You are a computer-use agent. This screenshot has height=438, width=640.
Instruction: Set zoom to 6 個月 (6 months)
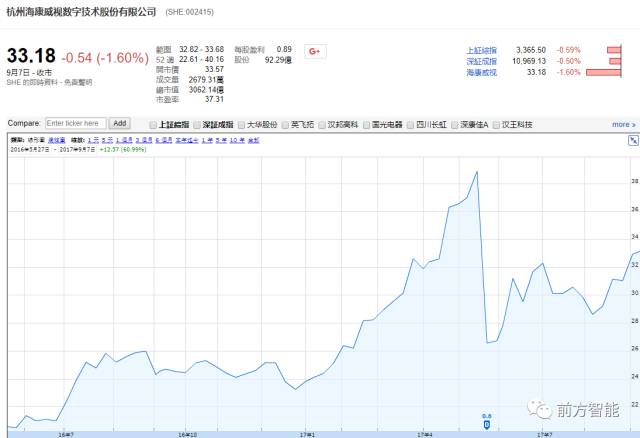[x=164, y=140]
